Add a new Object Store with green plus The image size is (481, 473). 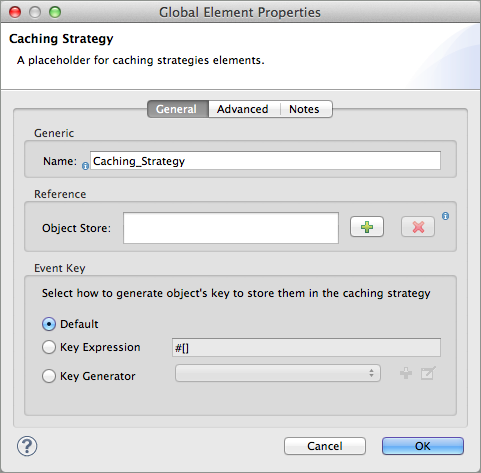[x=367, y=227]
